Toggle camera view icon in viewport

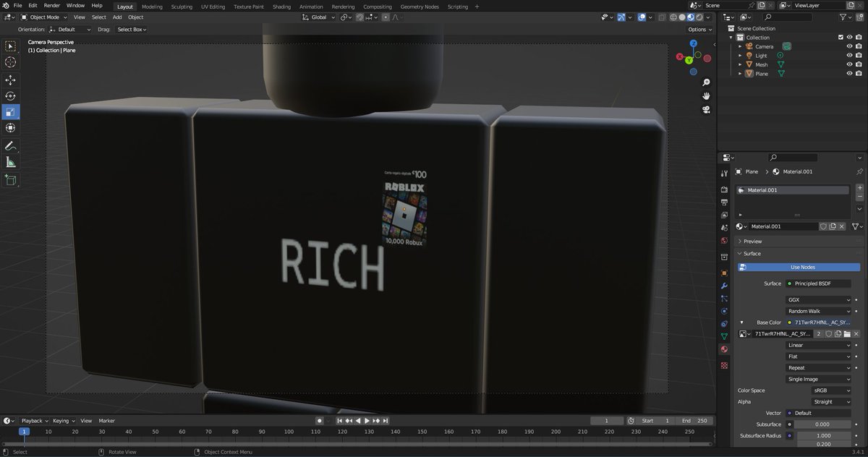click(x=705, y=110)
